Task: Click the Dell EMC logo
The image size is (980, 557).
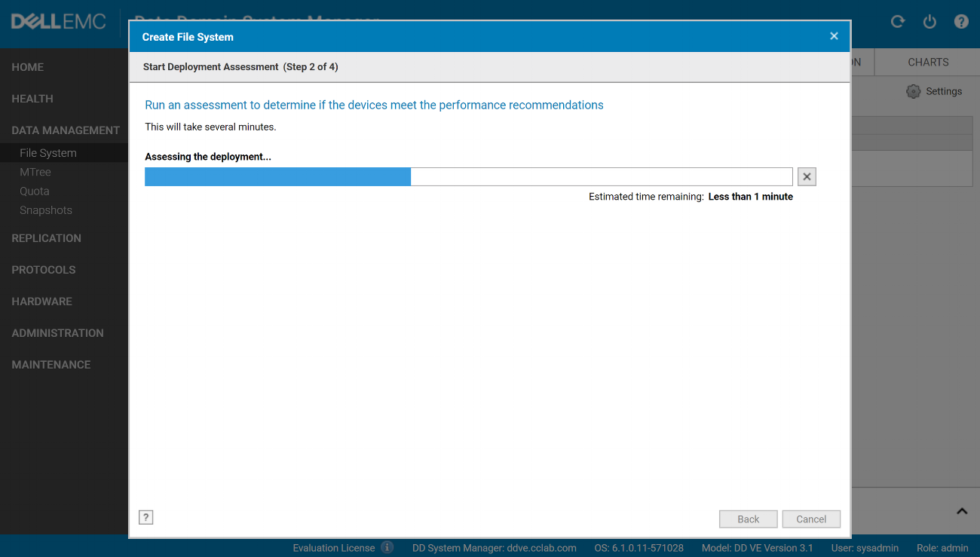Action: coord(59,22)
